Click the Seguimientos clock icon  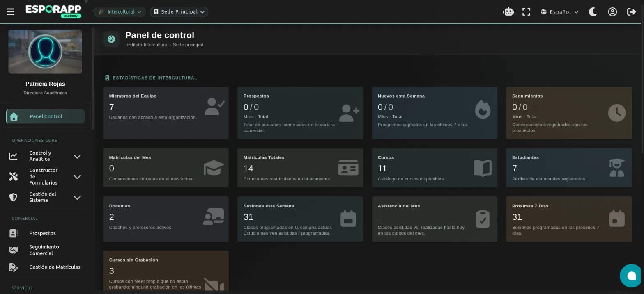click(x=616, y=113)
